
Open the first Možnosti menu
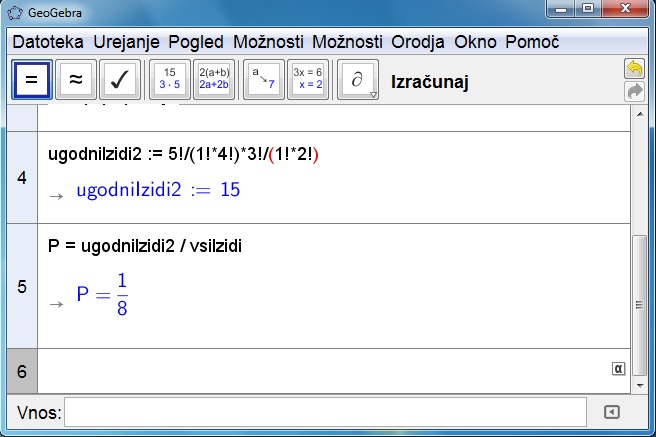pyautogui.click(x=268, y=42)
